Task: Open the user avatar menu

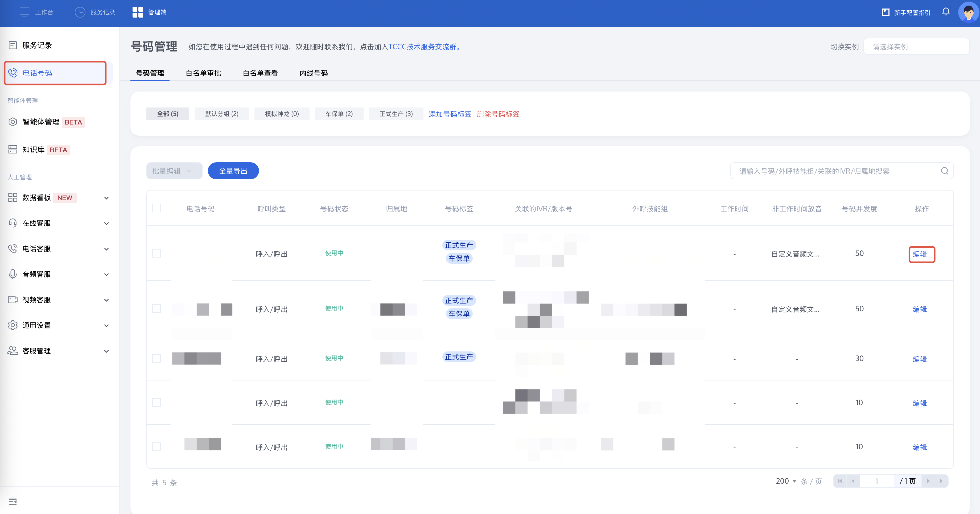Action: 968,12
